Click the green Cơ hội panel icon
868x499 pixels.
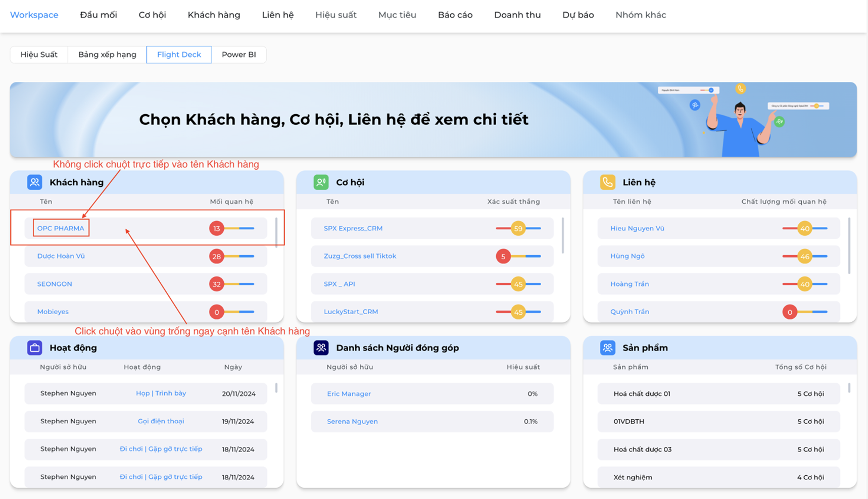[321, 182]
